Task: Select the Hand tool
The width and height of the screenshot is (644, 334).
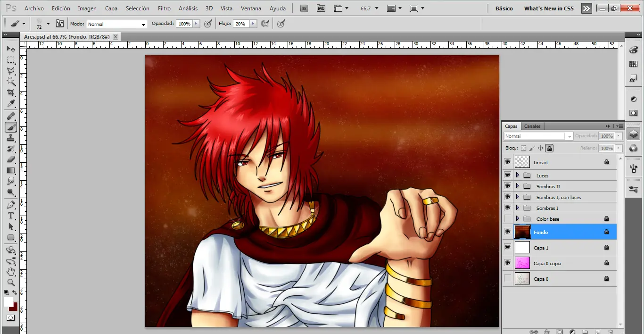Action: [11, 272]
